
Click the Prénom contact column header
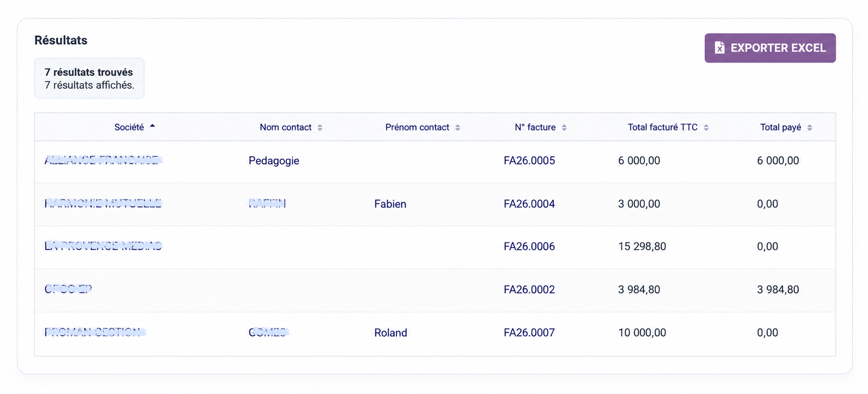(x=417, y=127)
